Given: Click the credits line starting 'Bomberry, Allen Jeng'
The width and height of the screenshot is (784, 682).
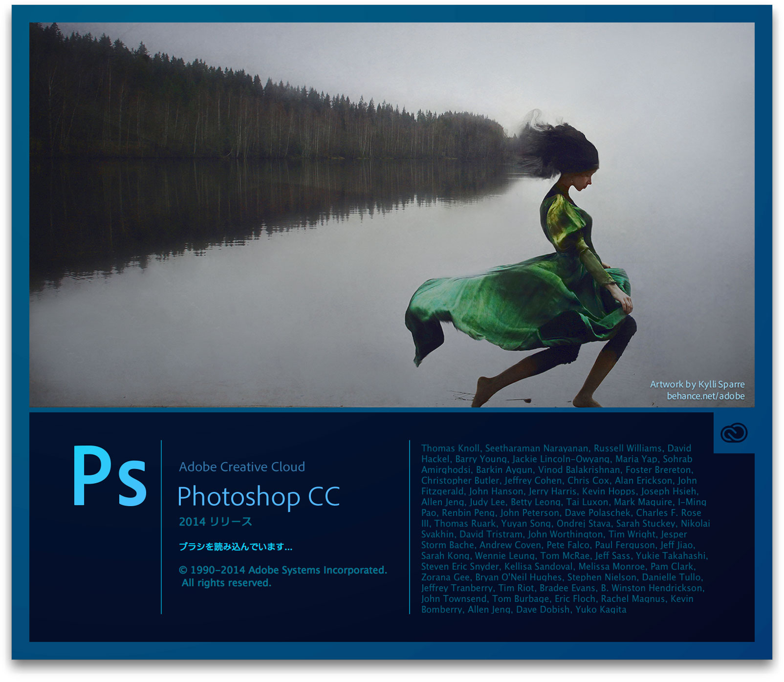Looking at the screenshot, I should click(x=524, y=610).
